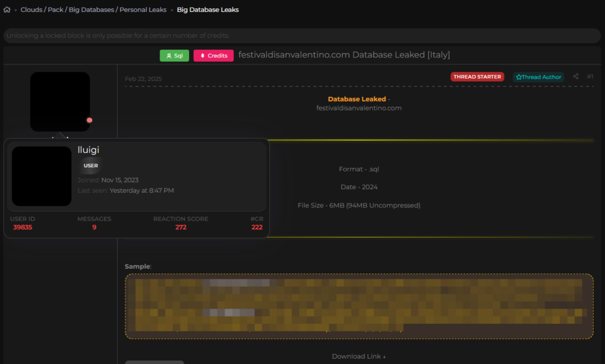This screenshot has height=364, width=605.
Task: Click the large avatar in the profile popup
Action: point(41,176)
